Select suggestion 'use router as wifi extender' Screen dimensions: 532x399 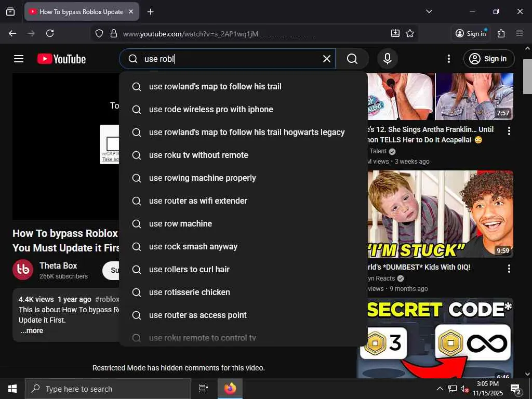click(x=243, y=201)
